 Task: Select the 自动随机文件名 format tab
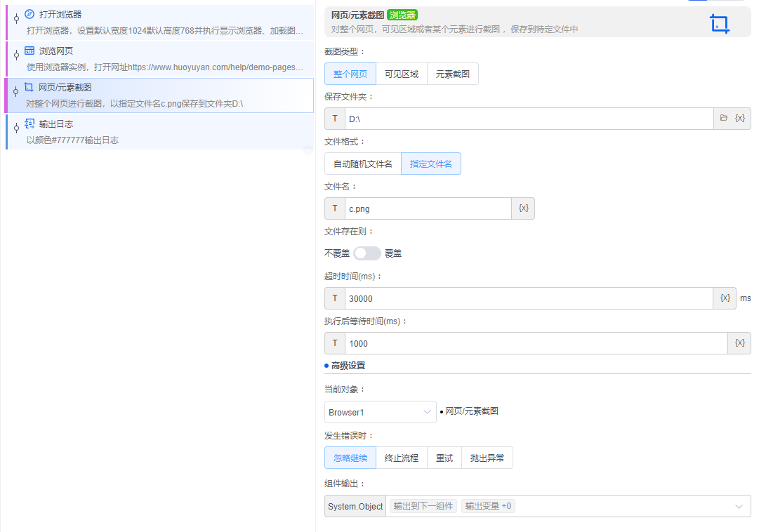(362, 164)
